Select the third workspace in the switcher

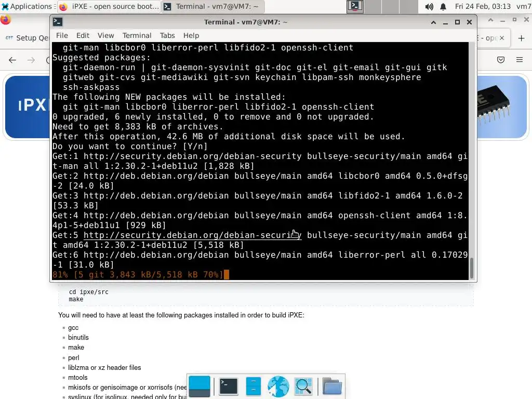(x=391, y=6)
